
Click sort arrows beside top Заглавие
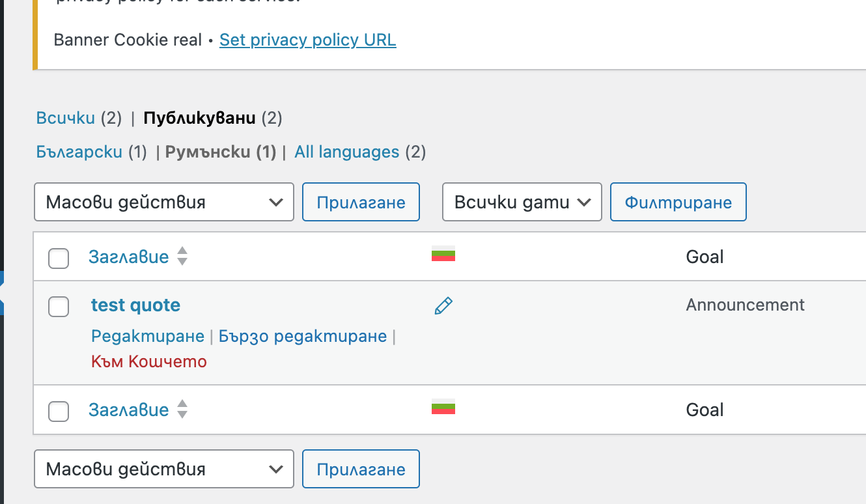[182, 256]
